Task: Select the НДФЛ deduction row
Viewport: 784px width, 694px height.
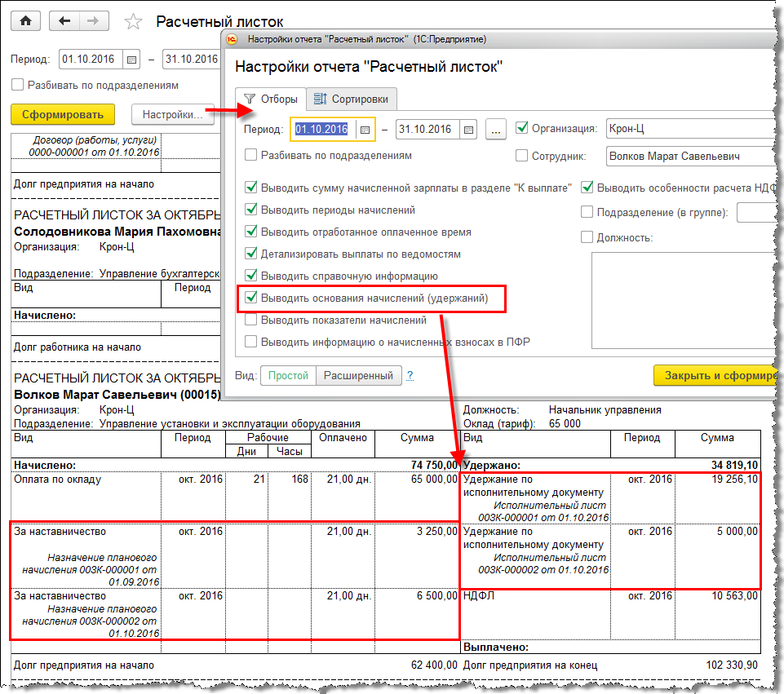Action: pos(609,615)
